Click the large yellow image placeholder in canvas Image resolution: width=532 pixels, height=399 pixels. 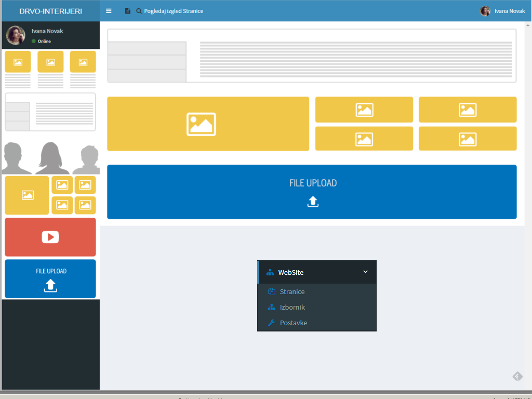click(x=208, y=124)
